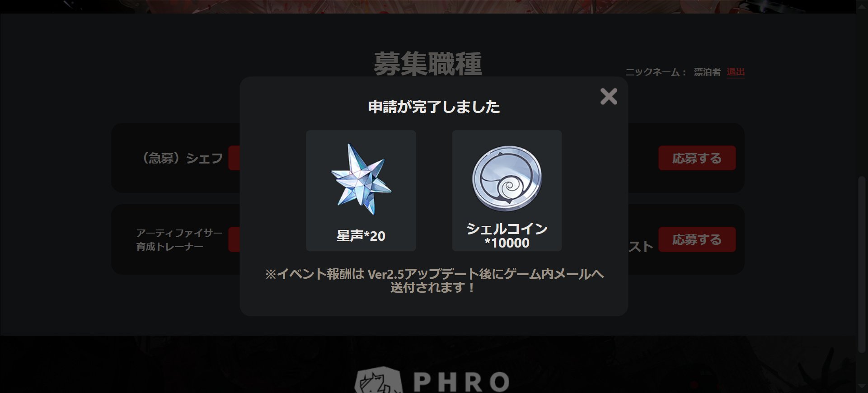
Task: Click the page vertical scrollbar thumb
Action: [x=862, y=264]
